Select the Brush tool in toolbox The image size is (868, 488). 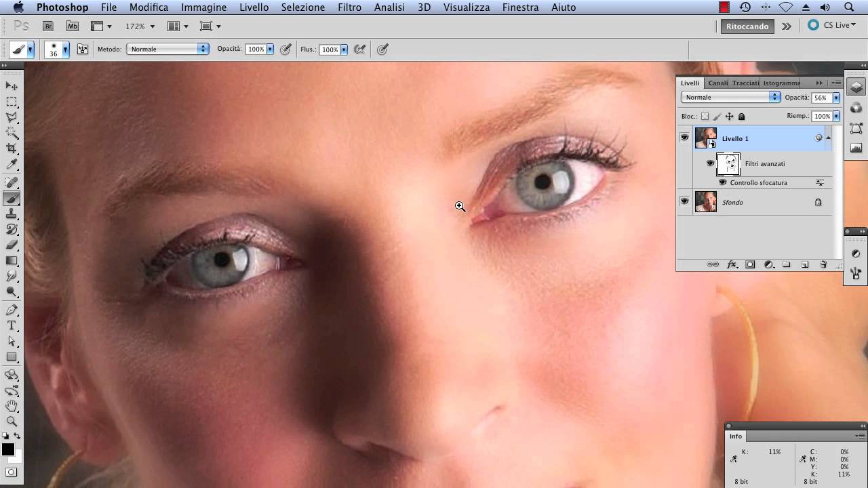tap(12, 198)
